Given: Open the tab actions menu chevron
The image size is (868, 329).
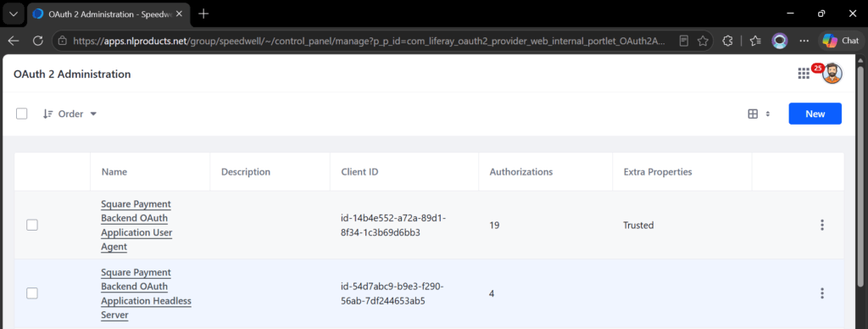Looking at the screenshot, I should pos(14,14).
